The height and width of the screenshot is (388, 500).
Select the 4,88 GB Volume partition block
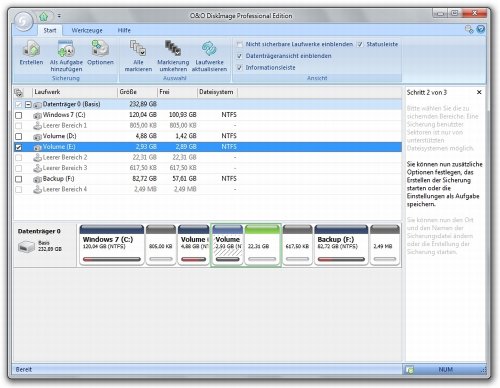193,245
